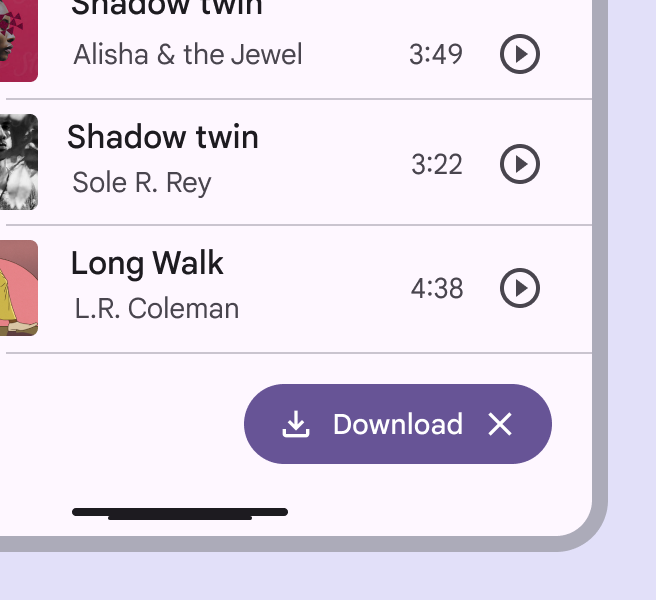Play the Alisha & the Jewel track

click(519, 55)
